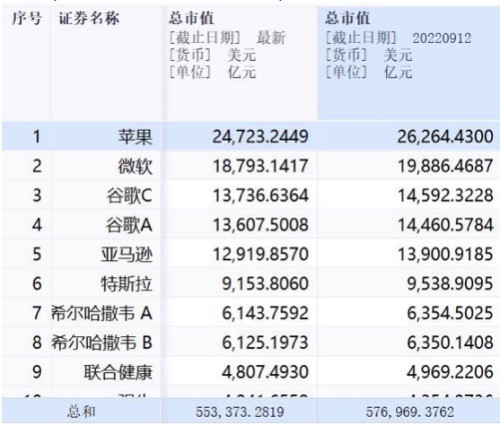Select total 576,969.3762

click(410, 412)
